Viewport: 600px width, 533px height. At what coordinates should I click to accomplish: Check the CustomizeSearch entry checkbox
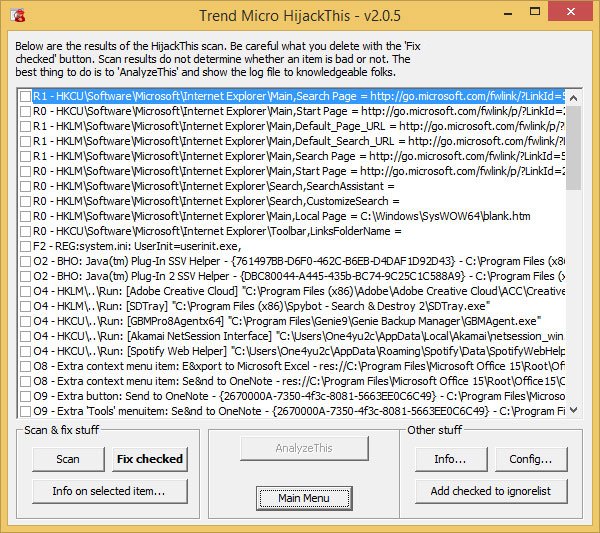point(26,201)
